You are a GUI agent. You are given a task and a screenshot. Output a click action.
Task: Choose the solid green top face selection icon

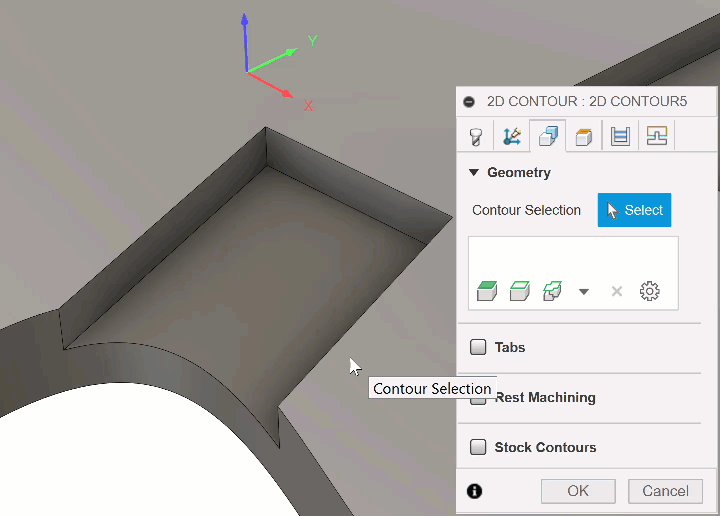[487, 291]
